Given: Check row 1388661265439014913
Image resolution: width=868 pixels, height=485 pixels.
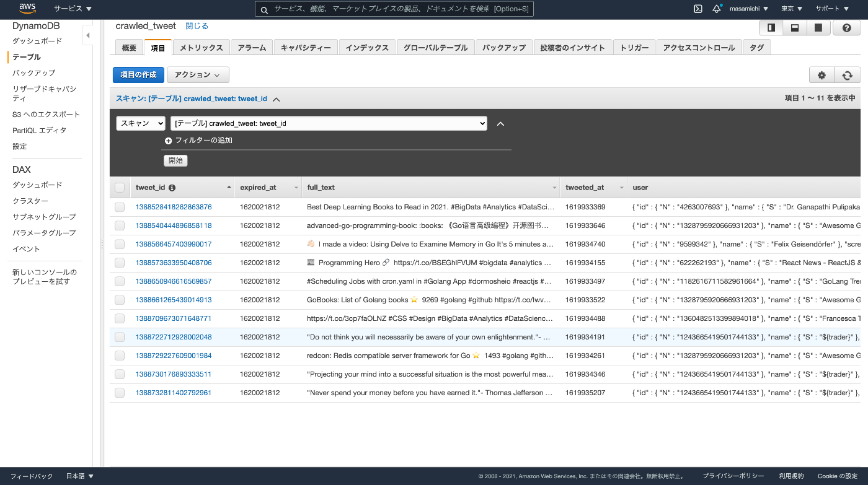Looking at the screenshot, I should [120, 300].
